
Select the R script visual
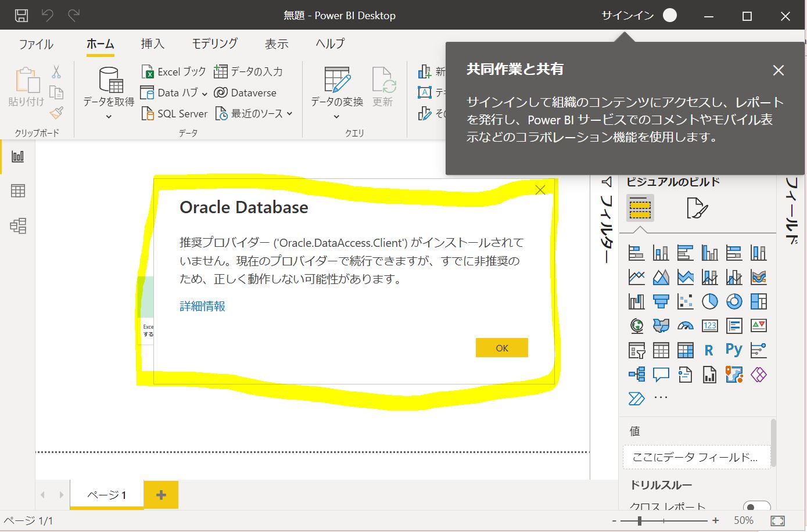pyautogui.click(x=709, y=350)
